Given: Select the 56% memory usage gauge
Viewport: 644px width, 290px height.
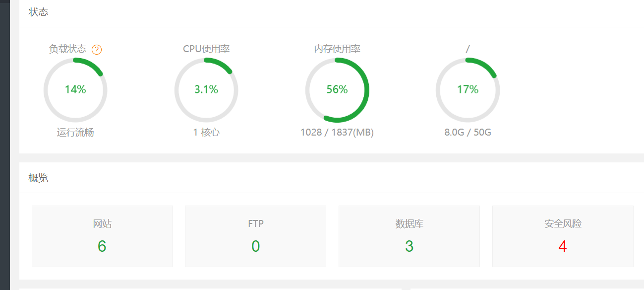Looking at the screenshot, I should [x=337, y=90].
